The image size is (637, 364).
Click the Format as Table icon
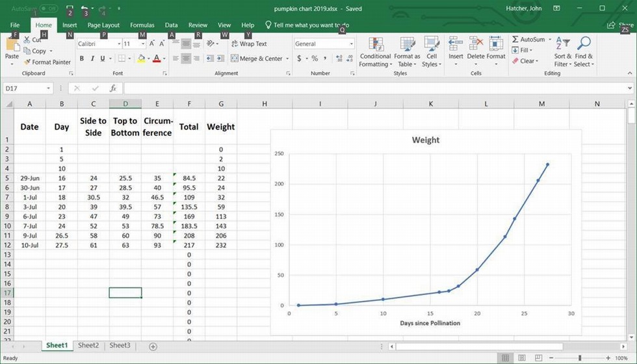pos(408,51)
